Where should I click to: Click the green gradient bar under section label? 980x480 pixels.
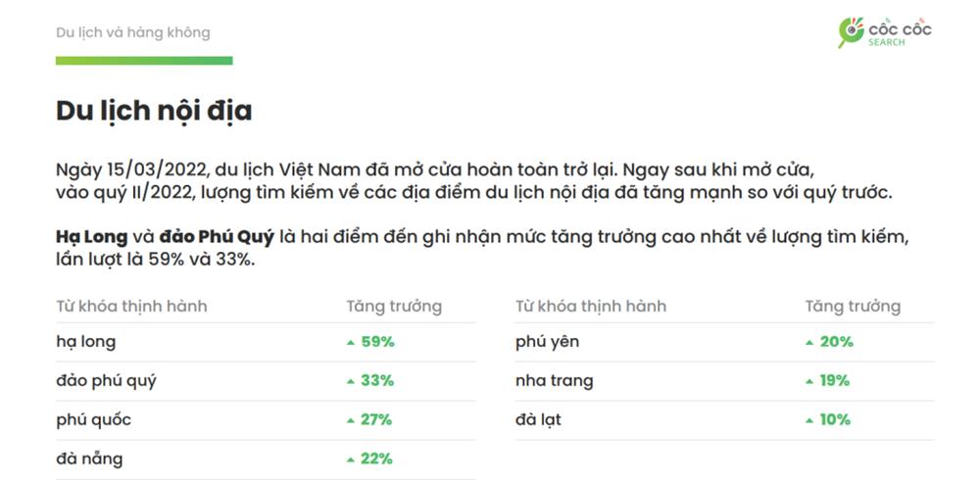(x=144, y=61)
